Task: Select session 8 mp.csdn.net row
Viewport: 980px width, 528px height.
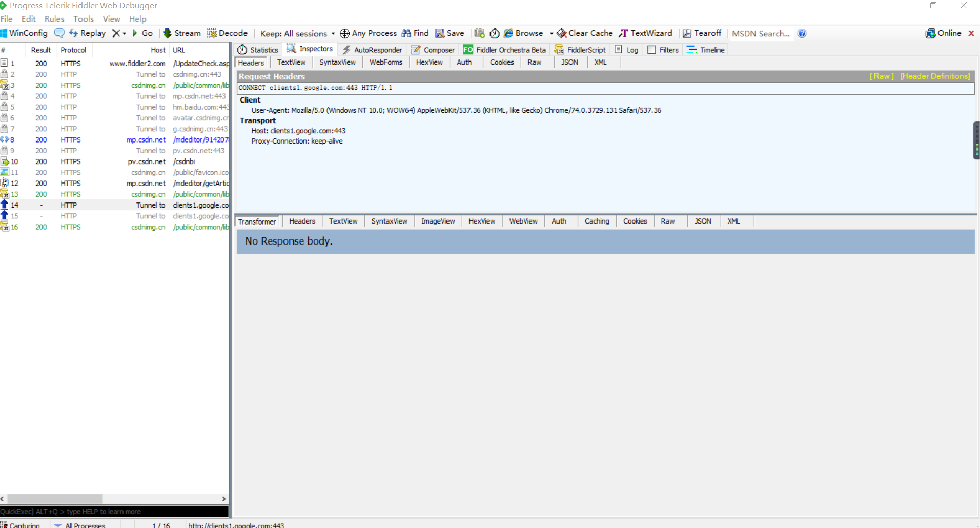Action: point(115,140)
